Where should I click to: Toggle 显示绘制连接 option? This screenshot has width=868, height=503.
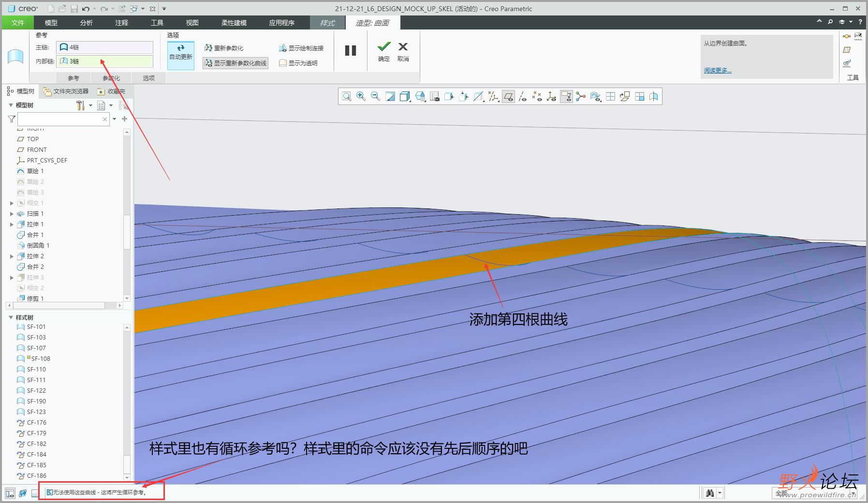(x=301, y=48)
